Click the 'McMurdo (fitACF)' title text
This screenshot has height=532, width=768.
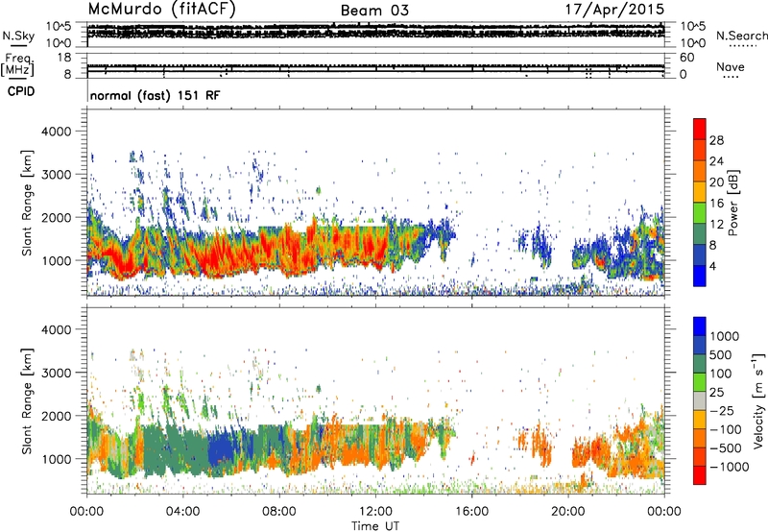(x=161, y=10)
